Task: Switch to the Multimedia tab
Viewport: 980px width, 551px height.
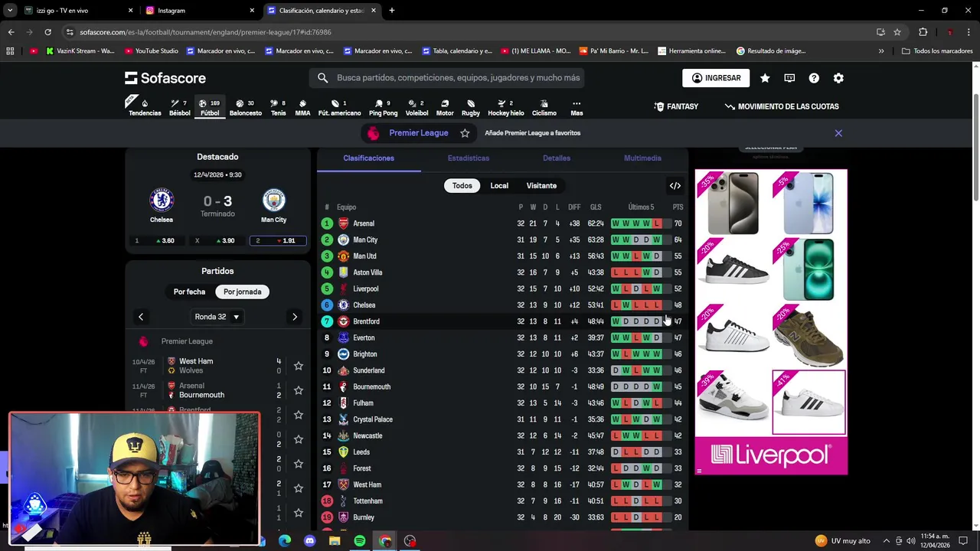Action: point(642,158)
